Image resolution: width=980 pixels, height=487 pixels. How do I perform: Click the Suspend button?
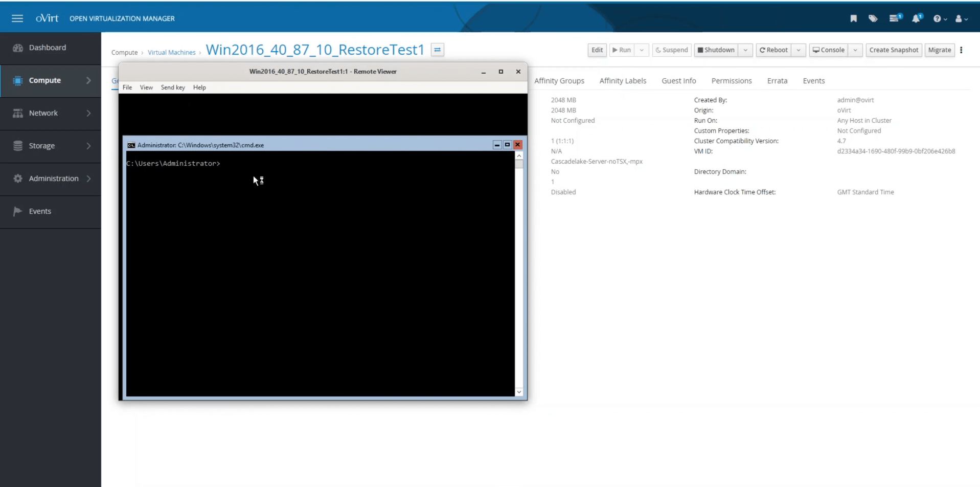click(x=672, y=50)
